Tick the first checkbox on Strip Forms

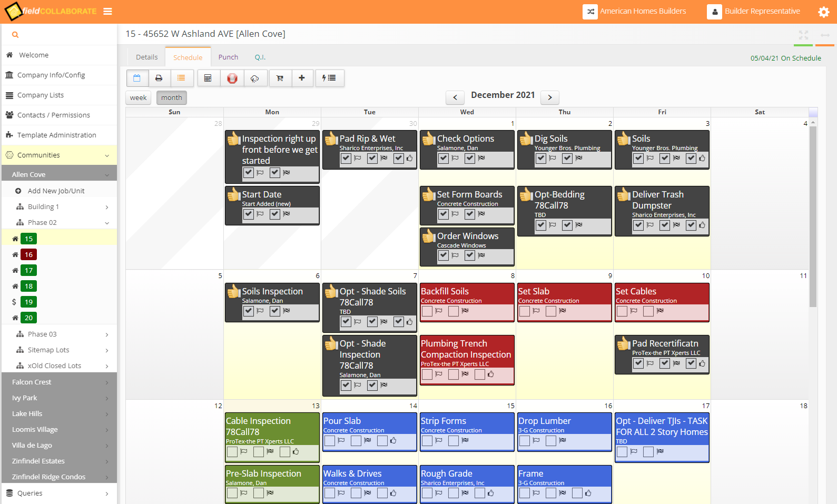pos(427,441)
